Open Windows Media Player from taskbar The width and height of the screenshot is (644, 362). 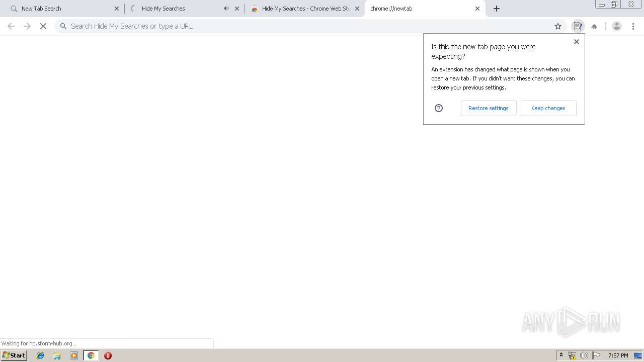pyautogui.click(x=74, y=355)
